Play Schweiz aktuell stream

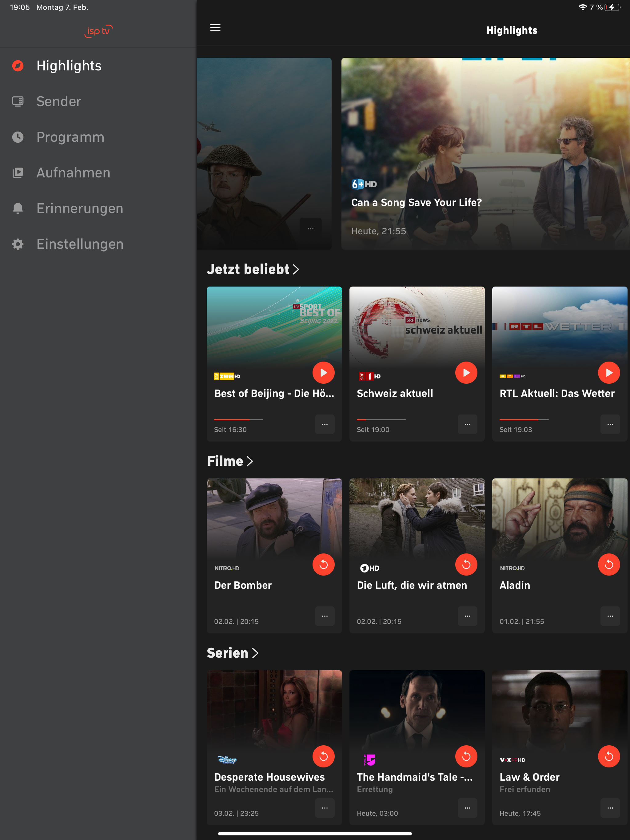(x=466, y=373)
